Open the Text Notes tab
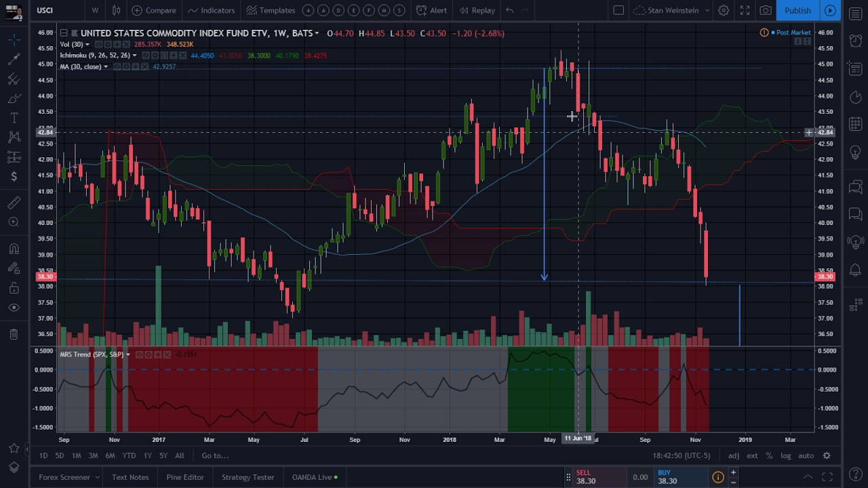 click(130, 477)
